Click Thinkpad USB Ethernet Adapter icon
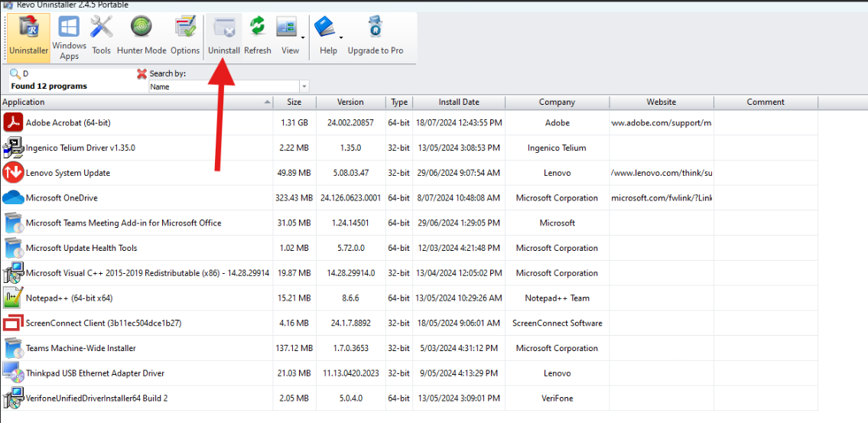The image size is (868, 423). coord(13,373)
